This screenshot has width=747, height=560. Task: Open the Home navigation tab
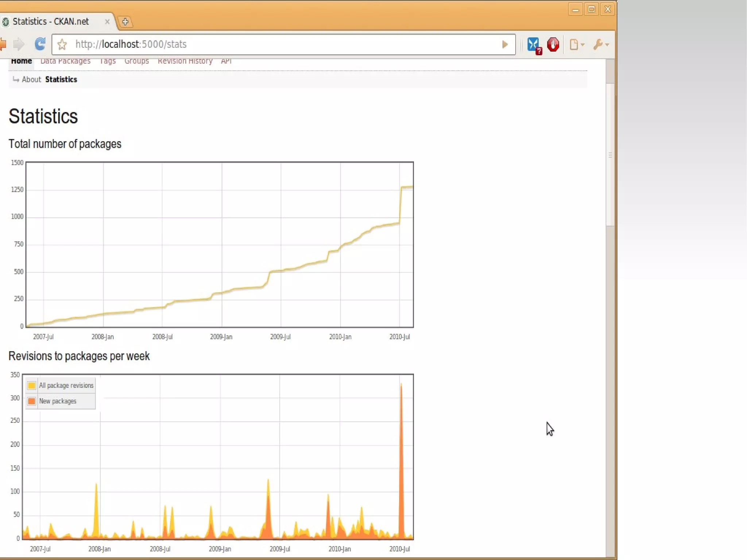coord(21,61)
